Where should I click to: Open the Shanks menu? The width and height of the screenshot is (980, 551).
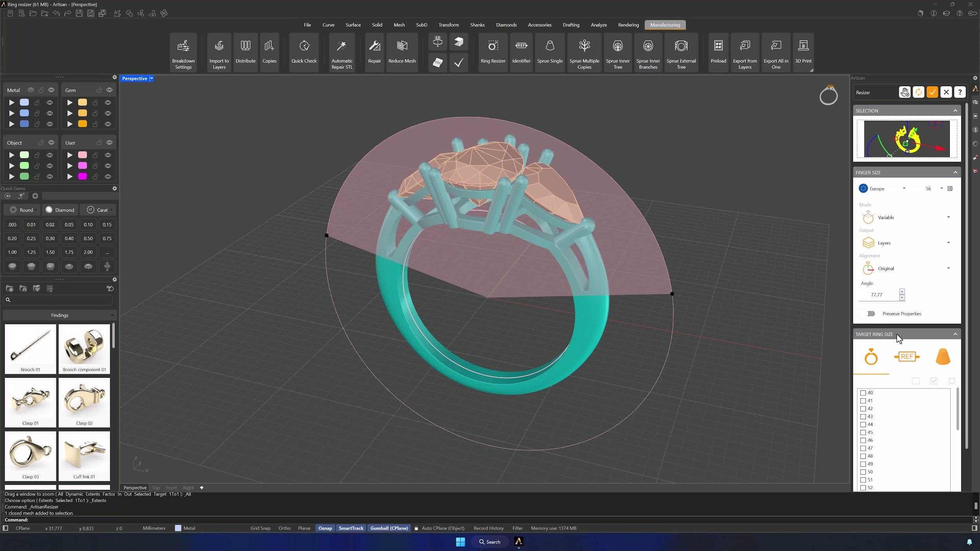[x=477, y=25]
